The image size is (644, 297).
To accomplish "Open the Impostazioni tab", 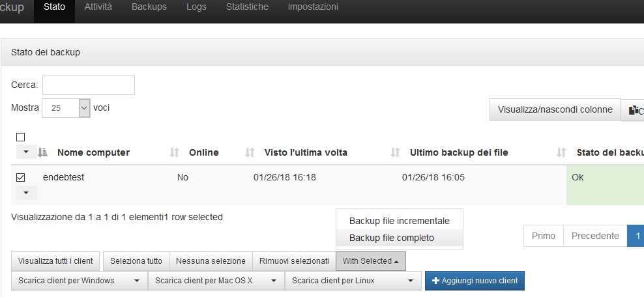I will (x=313, y=7).
